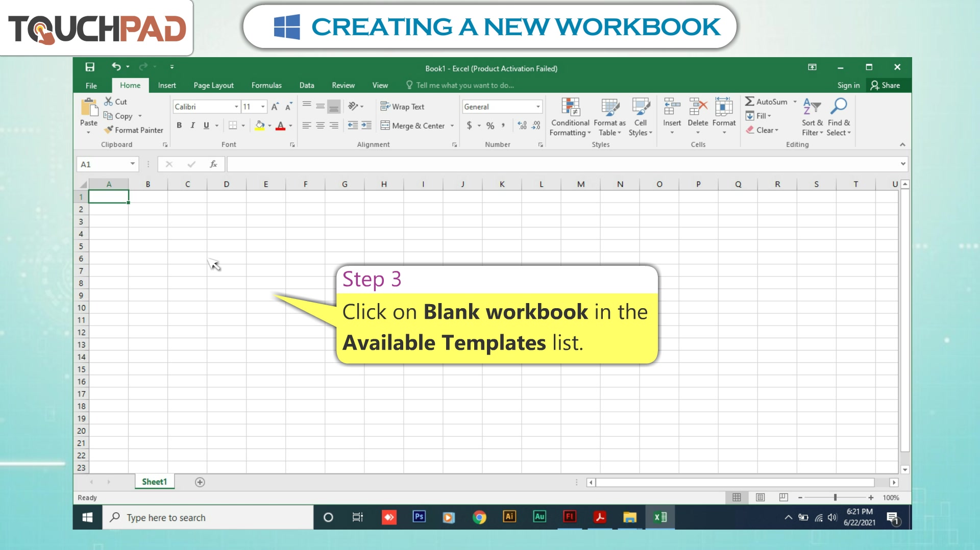Click the Share button
Image resolution: width=980 pixels, height=550 pixels.
click(x=886, y=85)
